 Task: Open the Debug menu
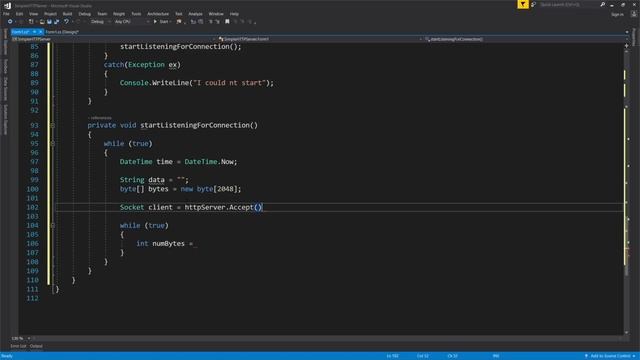pyautogui.click(x=84, y=14)
